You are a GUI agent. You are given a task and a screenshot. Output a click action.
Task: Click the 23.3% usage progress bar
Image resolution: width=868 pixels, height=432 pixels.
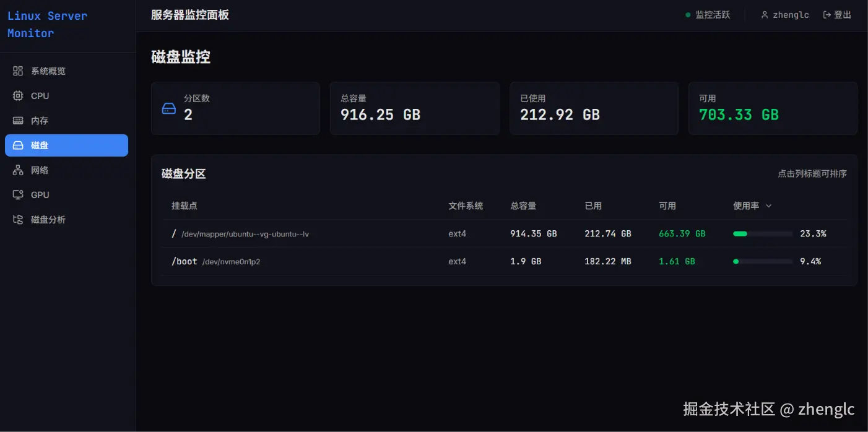[x=763, y=234]
